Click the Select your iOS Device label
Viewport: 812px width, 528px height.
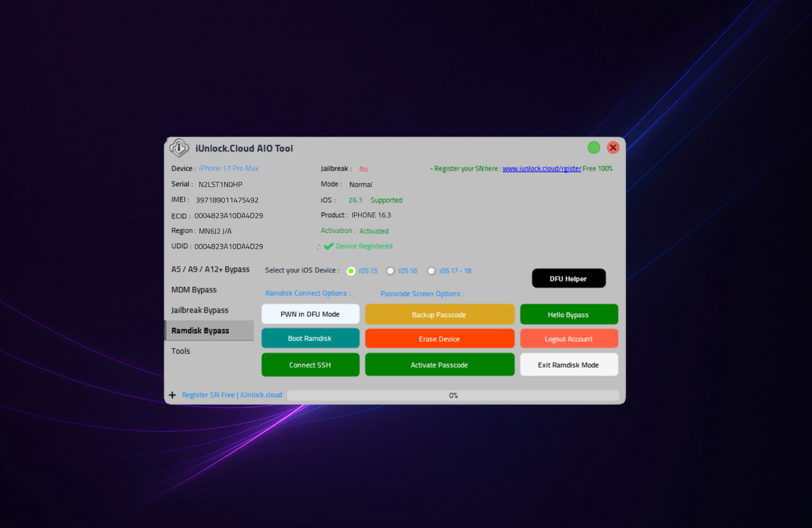pyautogui.click(x=302, y=270)
